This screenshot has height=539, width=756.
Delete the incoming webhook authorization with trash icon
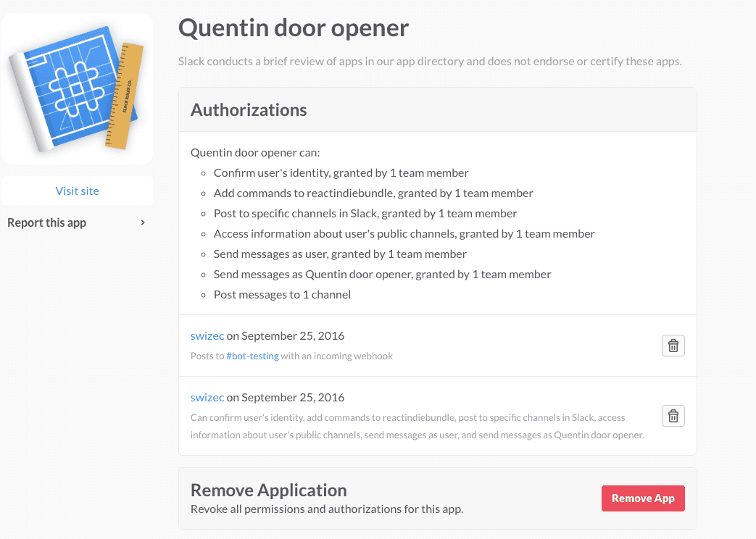673,346
